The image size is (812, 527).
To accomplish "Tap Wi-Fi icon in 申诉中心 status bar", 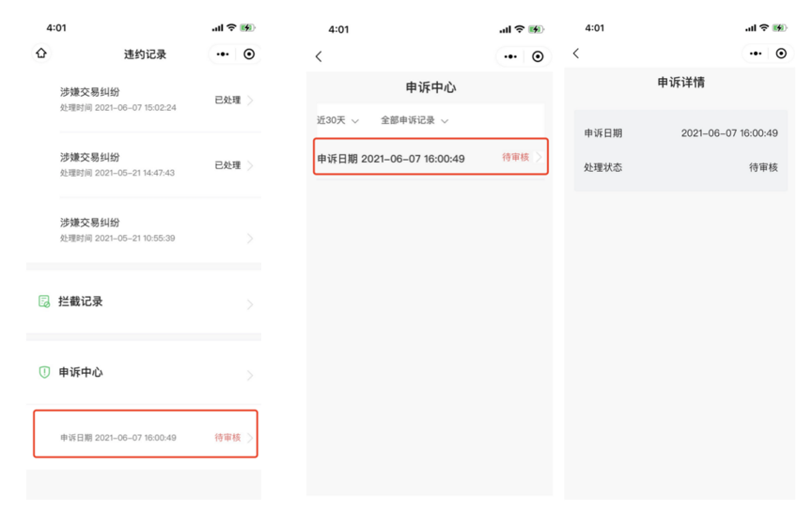I will (x=520, y=29).
